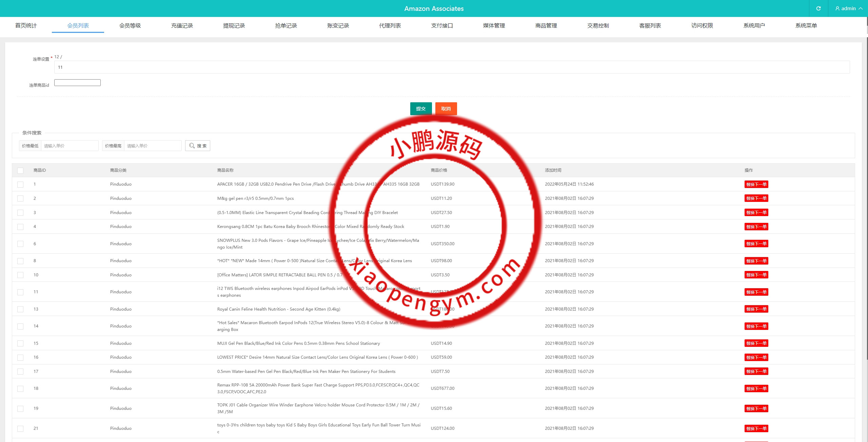Check the box for product ID 6
Image resolution: width=868 pixels, height=442 pixels.
click(20, 244)
